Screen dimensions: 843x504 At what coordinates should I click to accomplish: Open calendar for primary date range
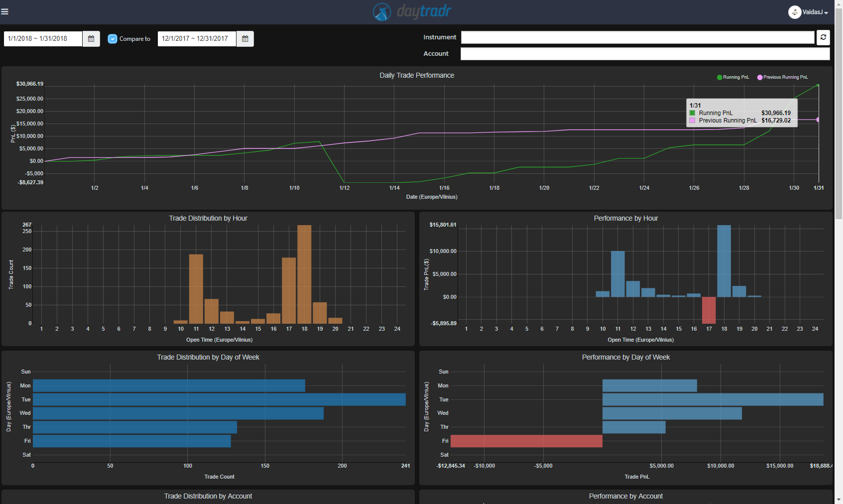[91, 39]
